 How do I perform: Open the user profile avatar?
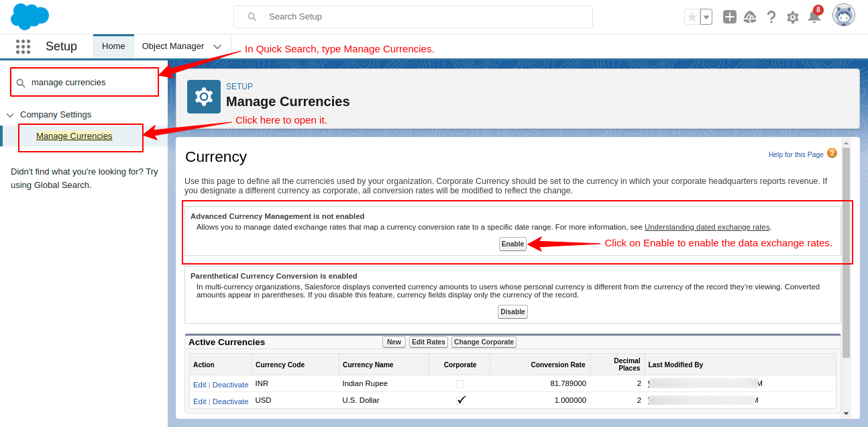(x=843, y=15)
